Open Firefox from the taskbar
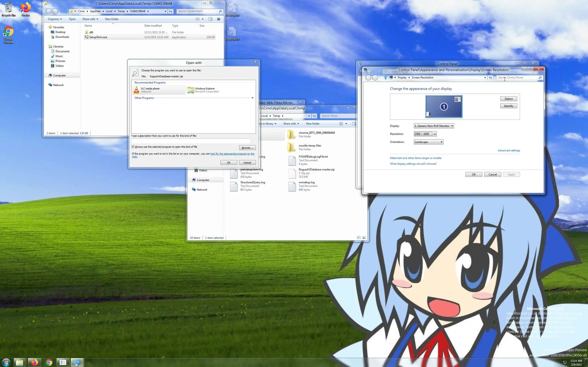This screenshot has height=367, width=588. (34, 362)
